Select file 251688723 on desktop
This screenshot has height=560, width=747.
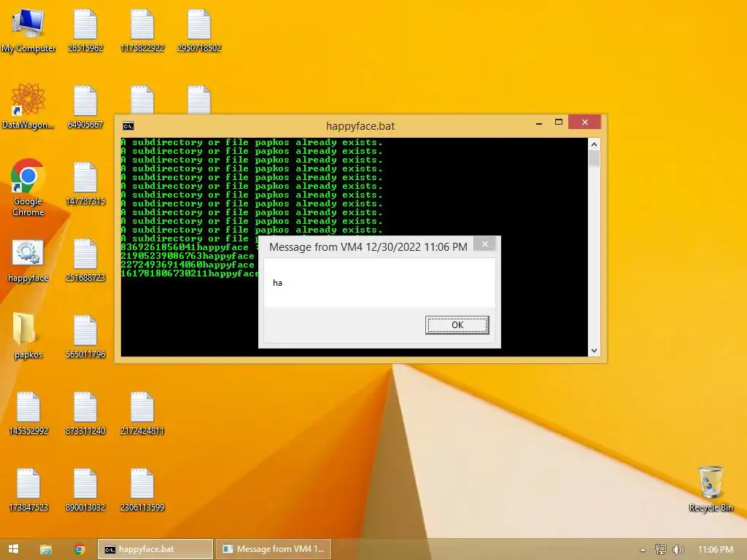click(x=85, y=261)
